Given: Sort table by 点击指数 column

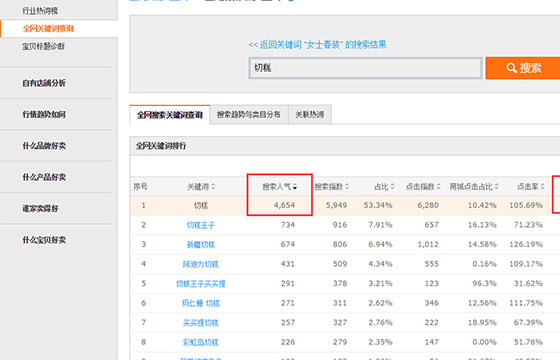Looking at the screenshot, I should (423, 186).
